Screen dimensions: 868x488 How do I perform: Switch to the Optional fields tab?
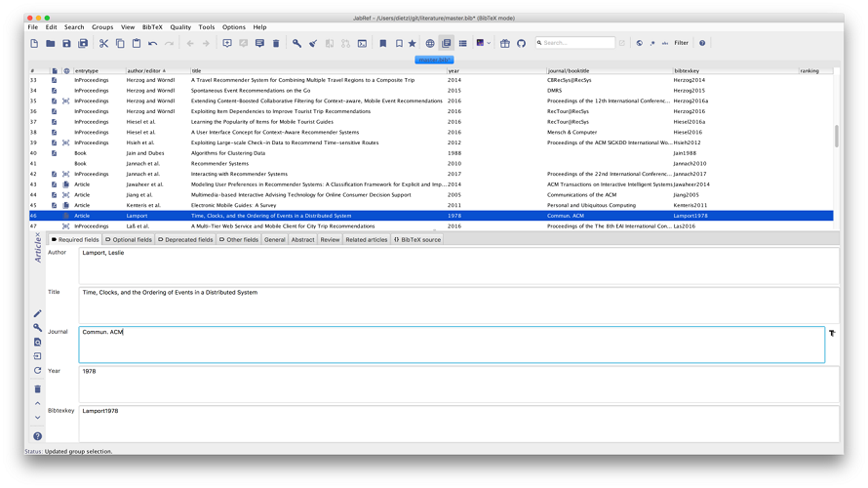pos(129,239)
